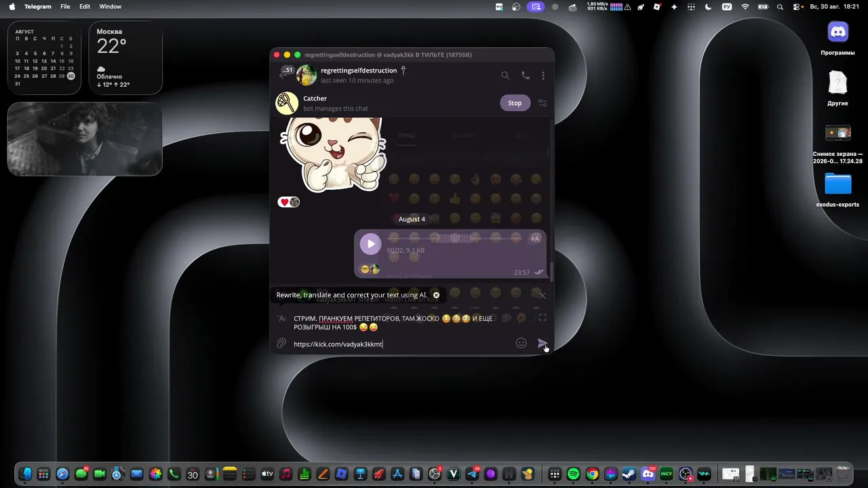Switch the РУ keyboard input source
This screenshot has height=488, width=868.
727,7
